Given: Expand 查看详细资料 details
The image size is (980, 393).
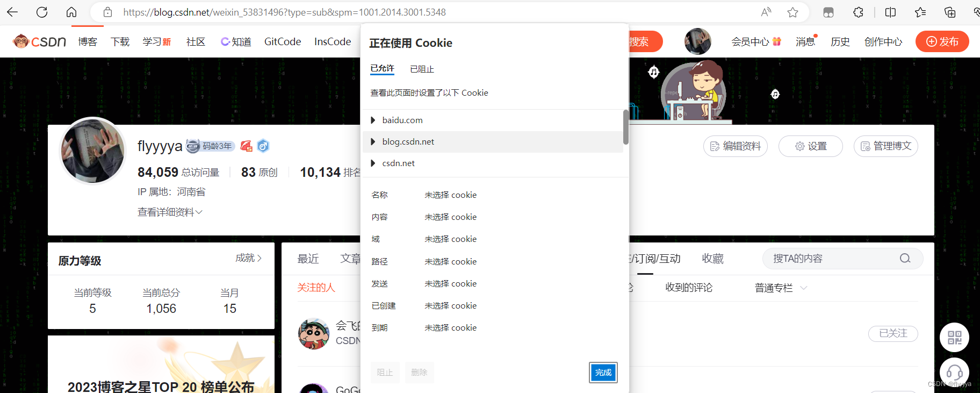Looking at the screenshot, I should pyautogui.click(x=170, y=212).
